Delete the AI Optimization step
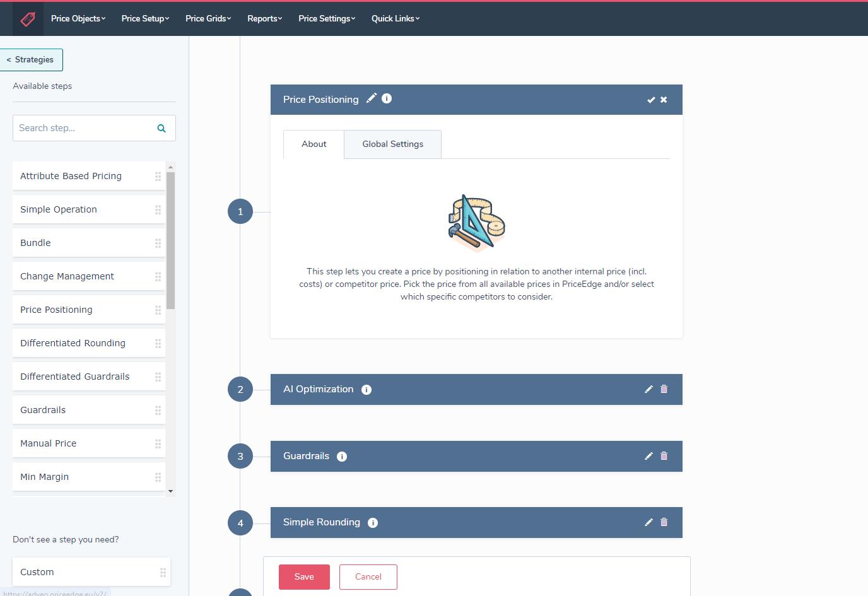The width and height of the screenshot is (868, 596). pos(664,389)
